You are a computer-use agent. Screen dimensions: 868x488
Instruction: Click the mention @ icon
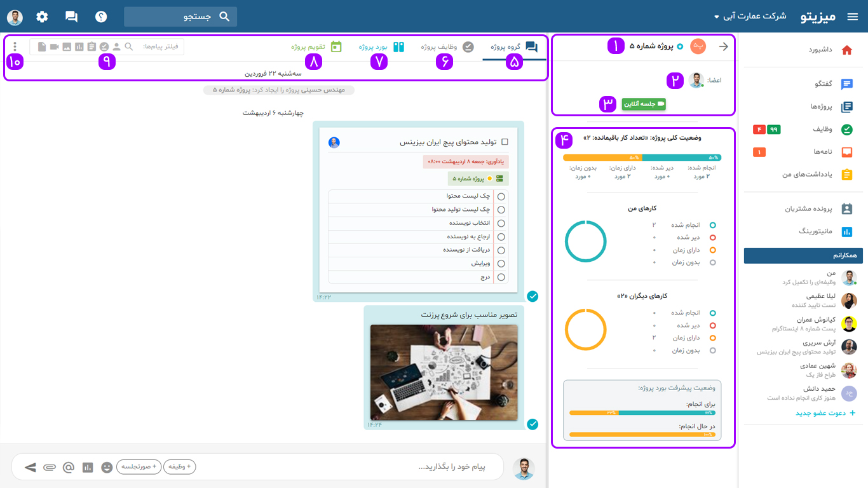[69, 468]
